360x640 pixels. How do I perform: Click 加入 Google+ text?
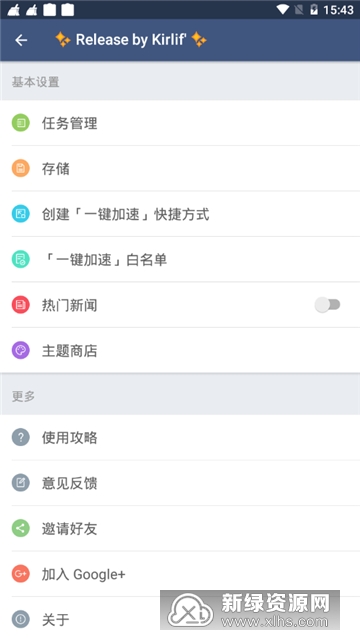83,574
